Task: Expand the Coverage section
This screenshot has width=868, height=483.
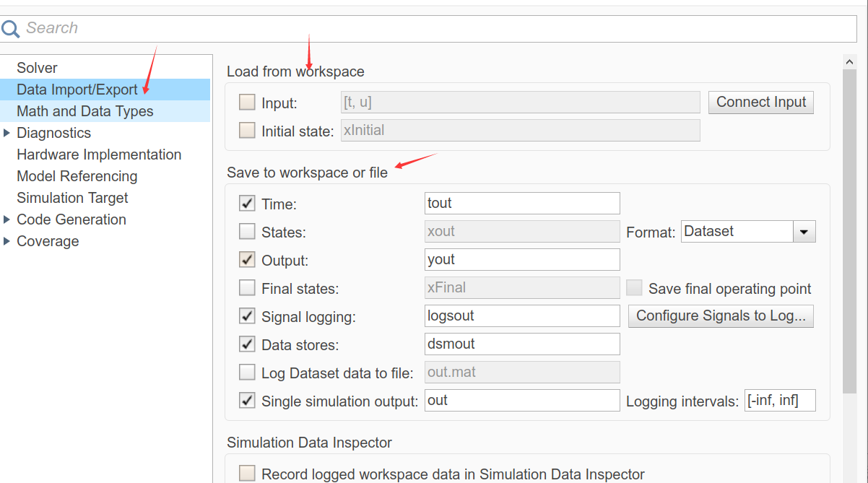Action: [7, 241]
